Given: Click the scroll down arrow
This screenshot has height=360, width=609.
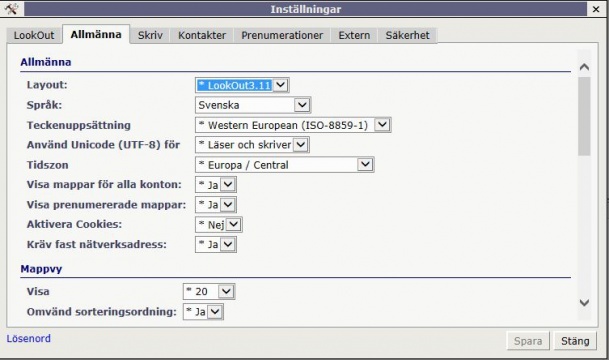Looking at the screenshot, I should click(x=584, y=302).
